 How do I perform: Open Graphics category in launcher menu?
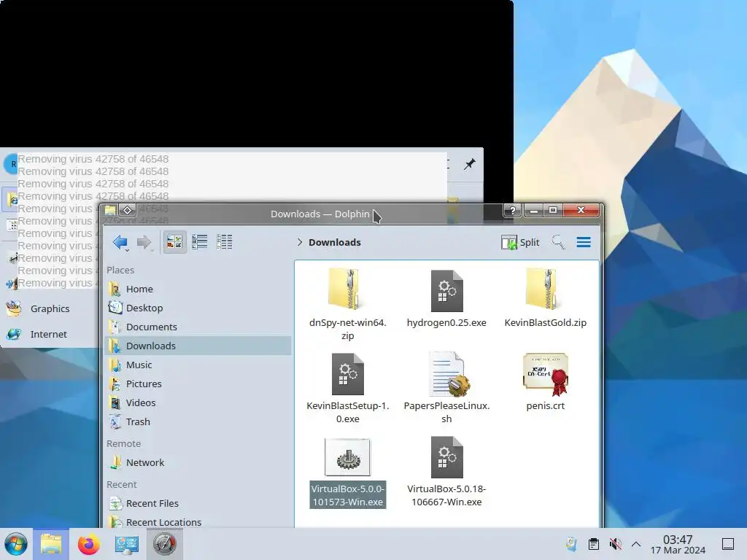tap(50, 308)
